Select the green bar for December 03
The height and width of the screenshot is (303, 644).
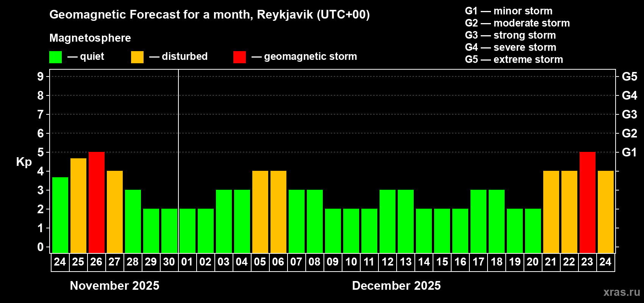point(224,221)
